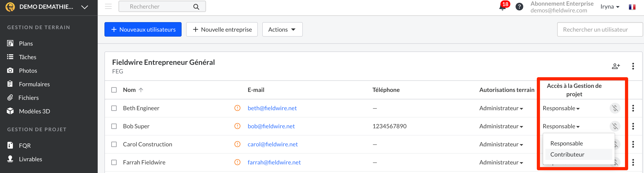Viewport: 644px width, 173px height.
Task: Open bob@fieldwire.net email link
Action: coord(271,126)
